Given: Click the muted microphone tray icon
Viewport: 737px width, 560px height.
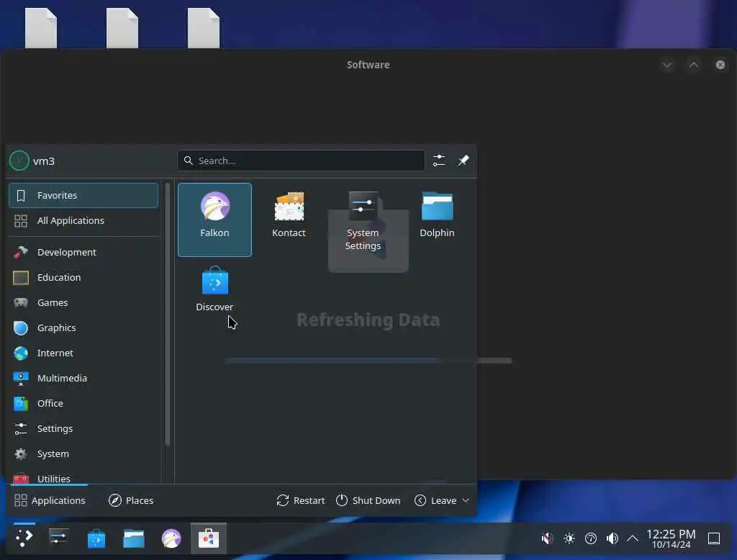Looking at the screenshot, I should (547, 538).
